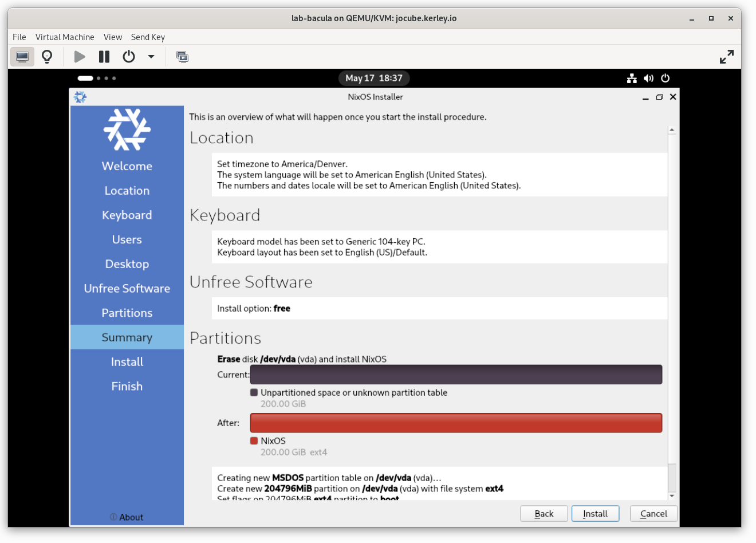This screenshot has height=543, width=756.
Task: Shut down the virtual machine
Action: (129, 57)
